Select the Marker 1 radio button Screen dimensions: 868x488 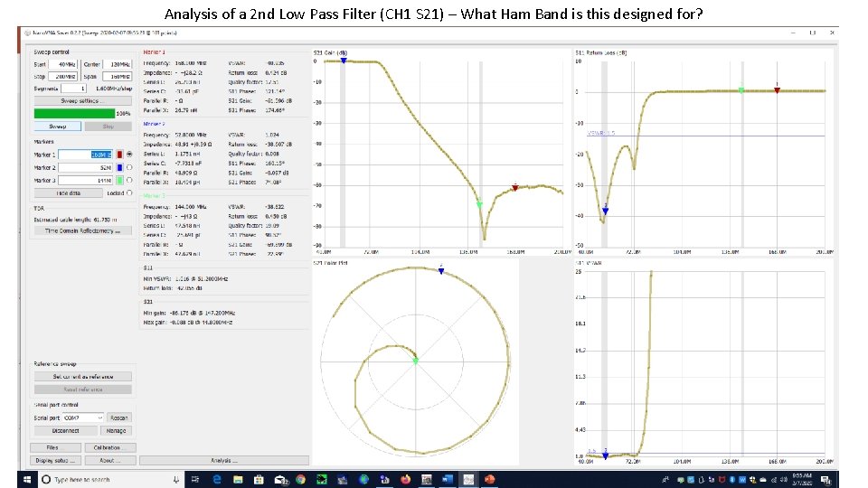129,155
